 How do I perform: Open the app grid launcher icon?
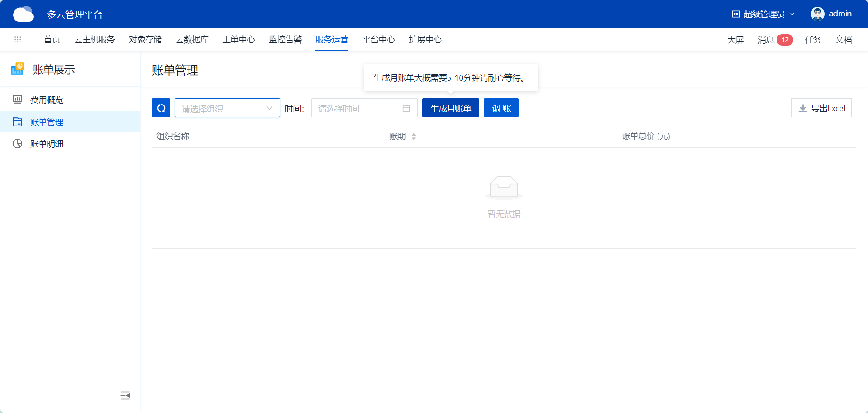(18, 40)
